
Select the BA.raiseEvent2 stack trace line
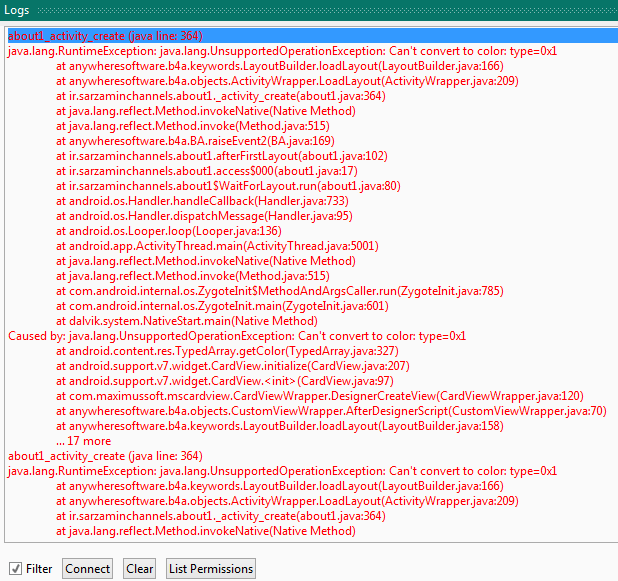coord(195,141)
